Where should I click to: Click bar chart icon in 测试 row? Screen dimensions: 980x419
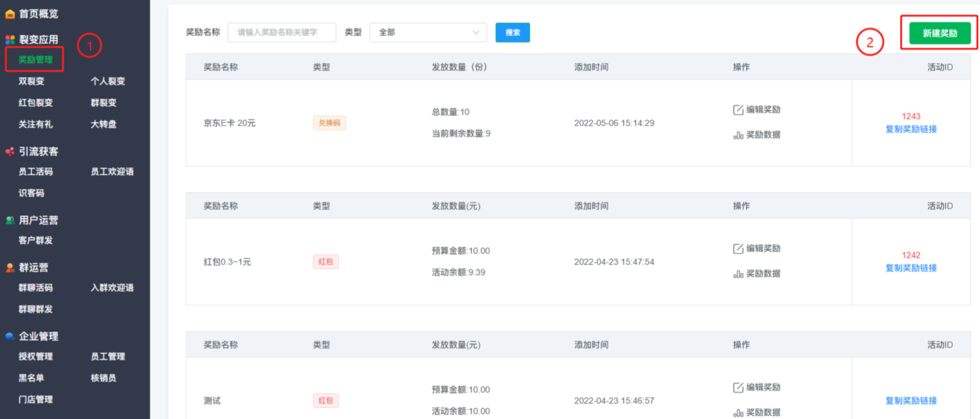[x=738, y=412]
